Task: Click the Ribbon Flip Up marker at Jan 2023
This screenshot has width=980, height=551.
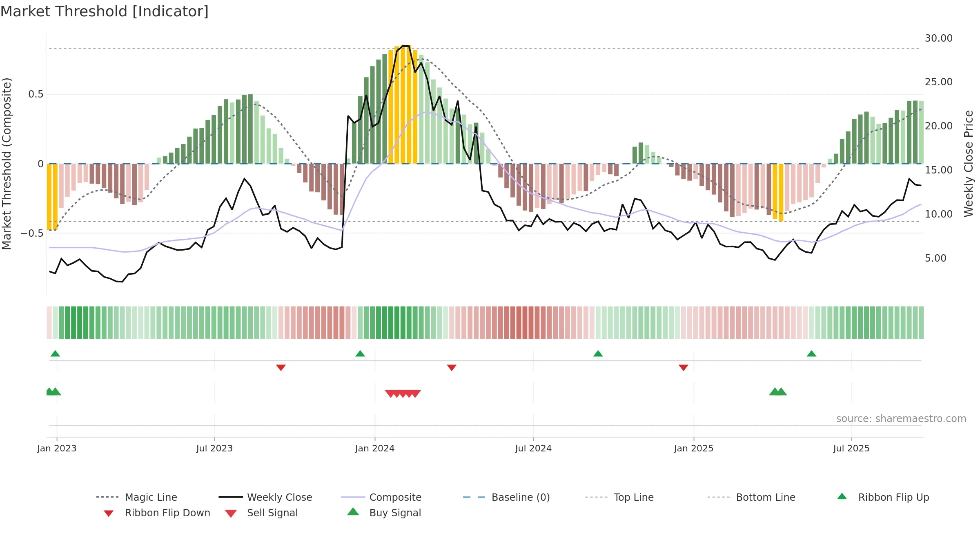Action: [x=55, y=353]
